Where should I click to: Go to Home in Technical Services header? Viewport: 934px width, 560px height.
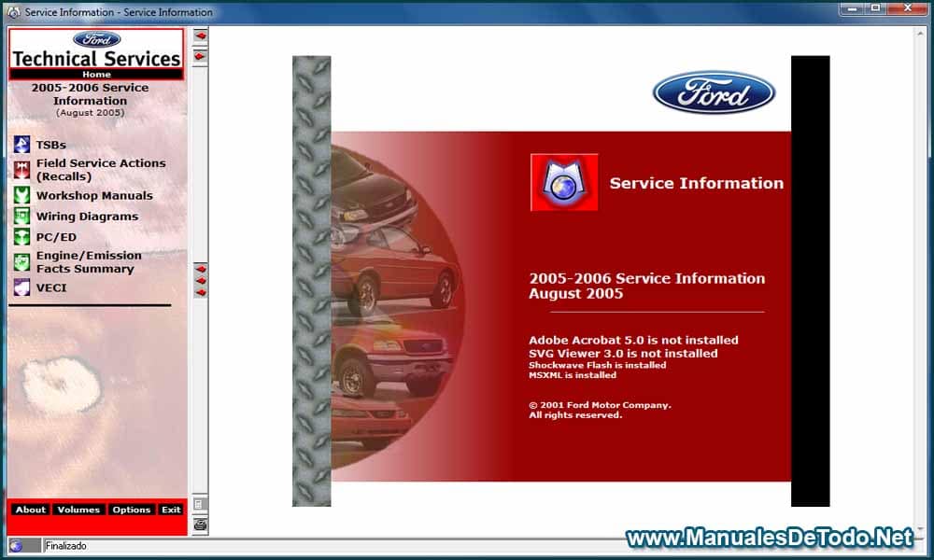point(96,75)
